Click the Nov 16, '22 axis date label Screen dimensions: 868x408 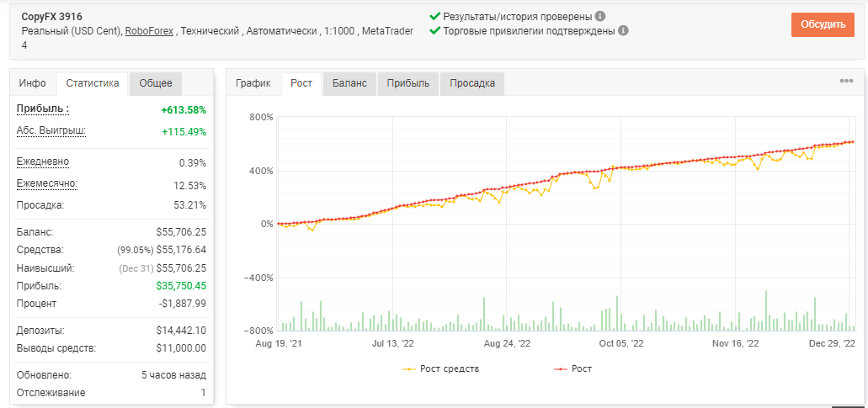click(x=736, y=344)
